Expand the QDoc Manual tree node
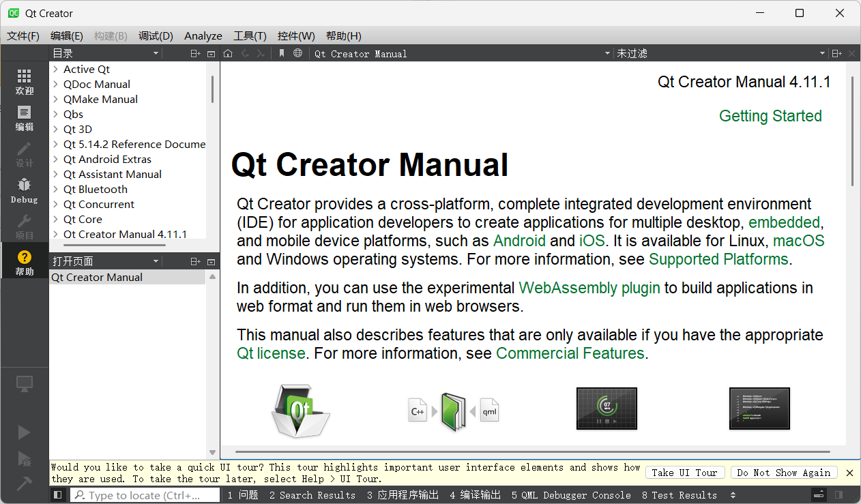 [x=55, y=84]
